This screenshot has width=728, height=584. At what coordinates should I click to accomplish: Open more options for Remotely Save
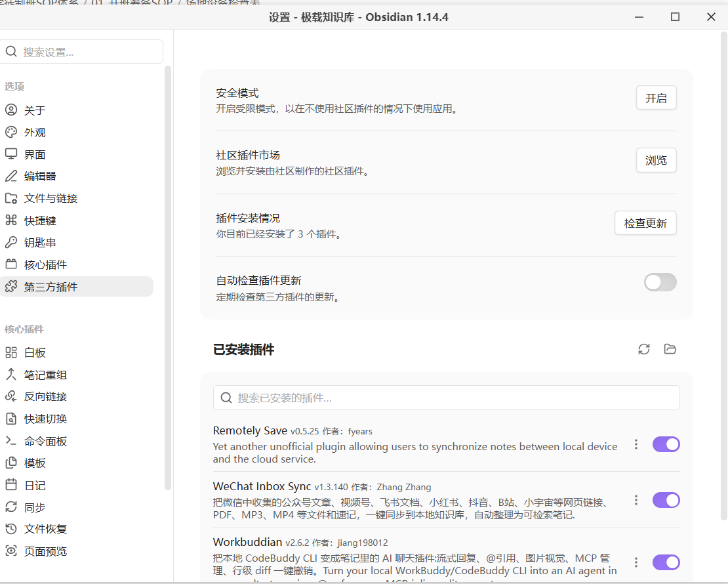coord(636,445)
